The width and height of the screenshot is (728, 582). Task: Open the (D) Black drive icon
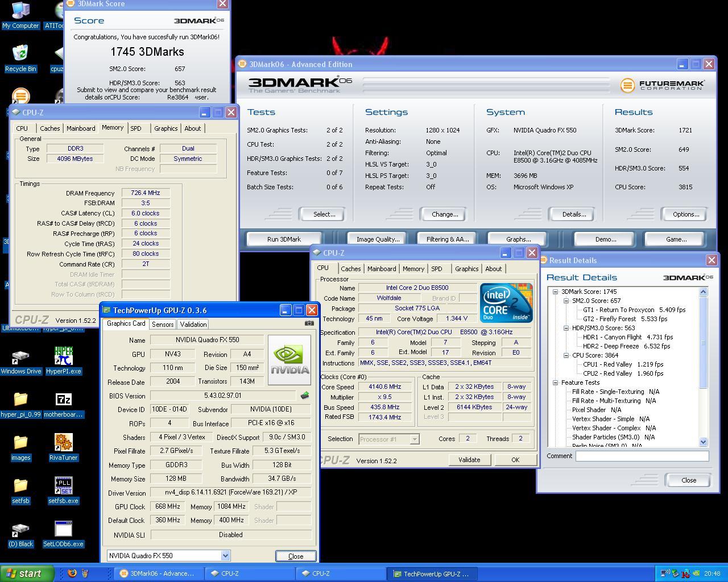coord(20,534)
